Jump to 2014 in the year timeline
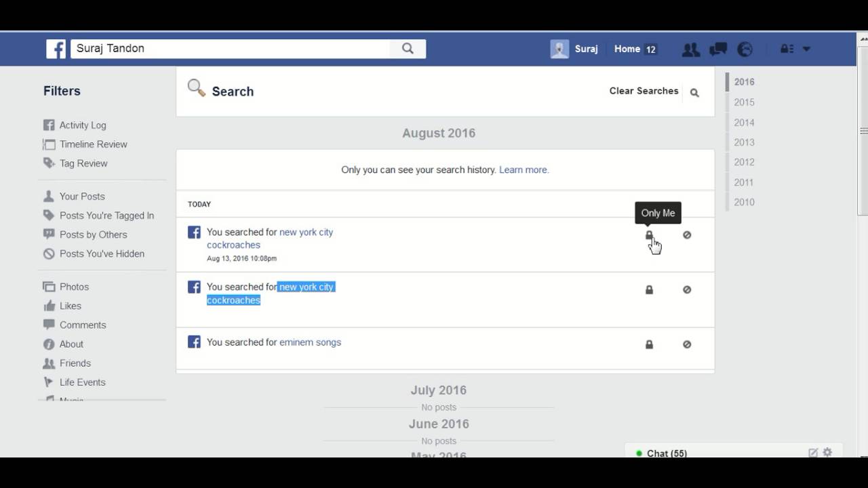The image size is (868, 488). pos(744,123)
